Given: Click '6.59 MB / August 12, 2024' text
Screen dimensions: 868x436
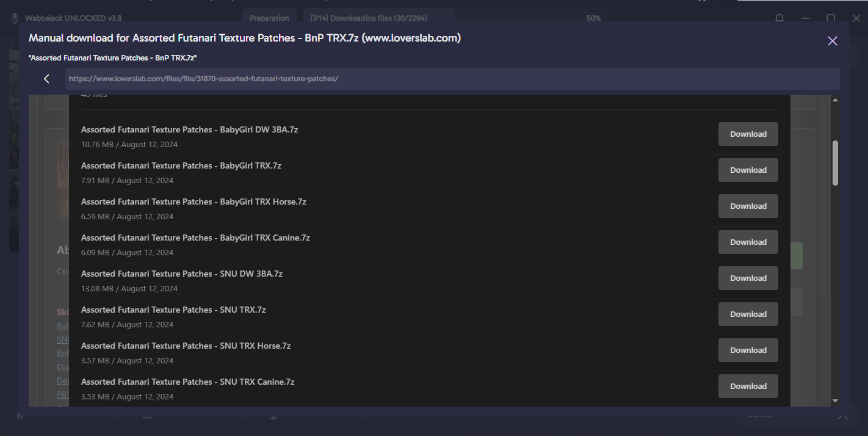Looking at the screenshot, I should point(127,217).
